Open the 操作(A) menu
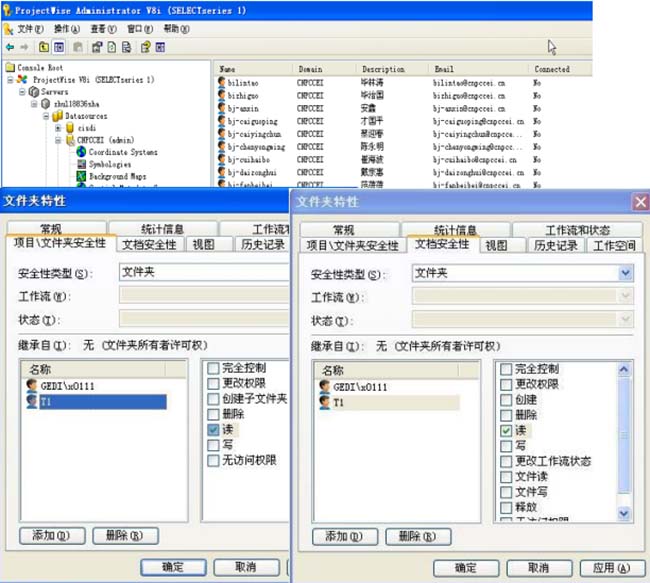This screenshot has width=650, height=583. [66, 29]
